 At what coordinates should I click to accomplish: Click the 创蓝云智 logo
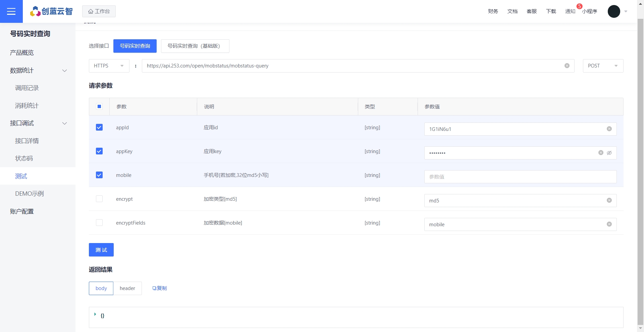tap(51, 11)
